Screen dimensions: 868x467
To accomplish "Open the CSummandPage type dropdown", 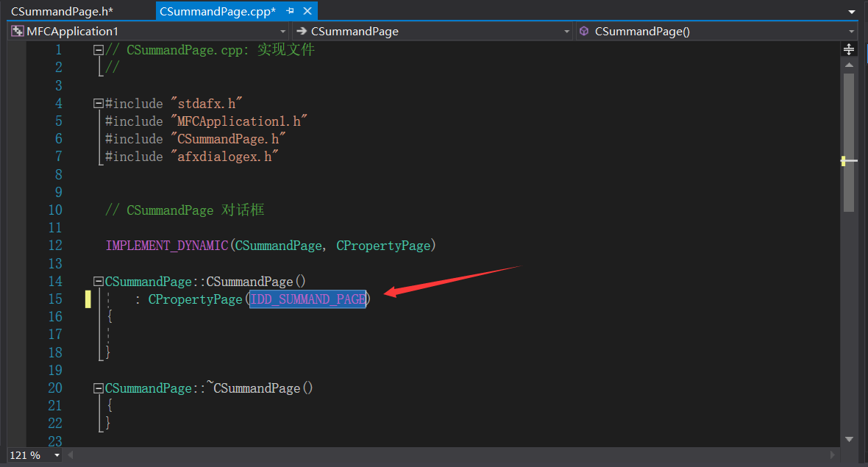I will tap(565, 31).
